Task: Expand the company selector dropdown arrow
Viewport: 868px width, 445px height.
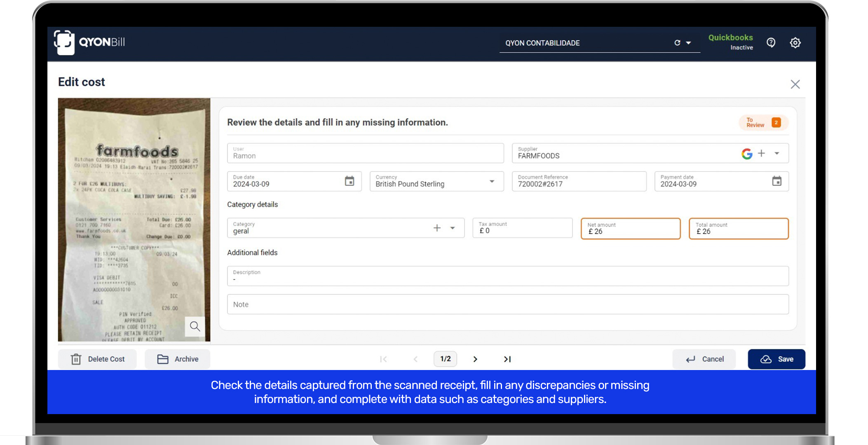Action: tap(688, 43)
